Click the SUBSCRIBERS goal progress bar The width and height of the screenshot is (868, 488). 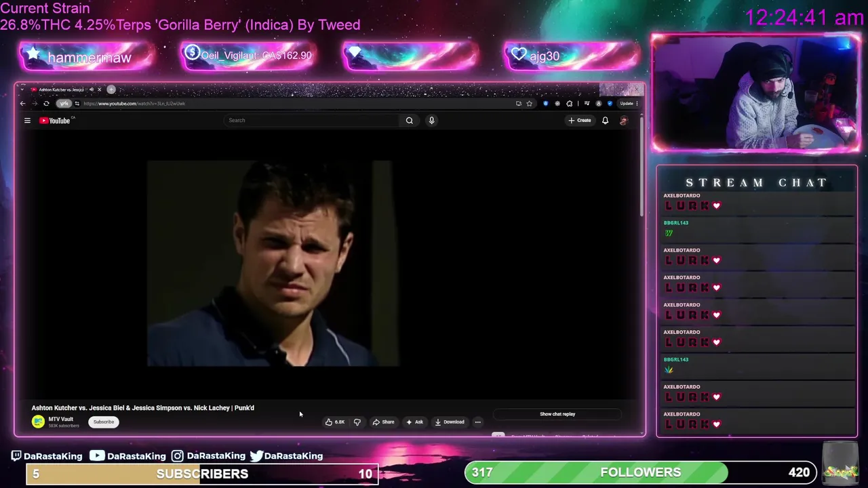[x=202, y=474]
